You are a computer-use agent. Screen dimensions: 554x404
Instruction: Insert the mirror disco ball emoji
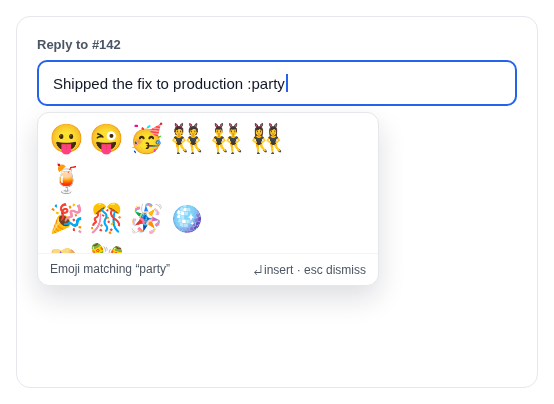click(x=187, y=219)
